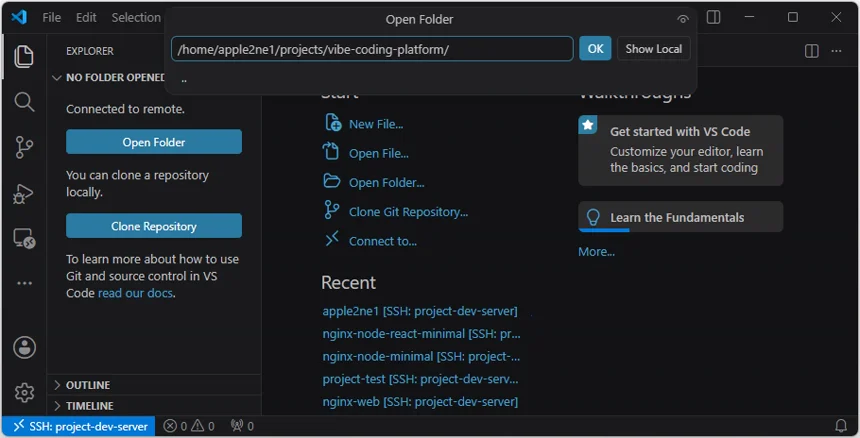Split the editor to the right

(x=812, y=51)
